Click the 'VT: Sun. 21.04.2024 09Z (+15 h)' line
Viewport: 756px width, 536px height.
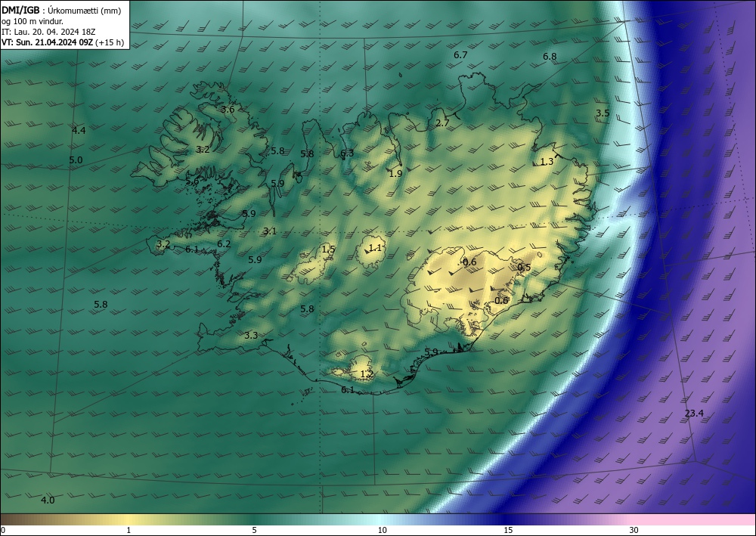[x=63, y=42]
